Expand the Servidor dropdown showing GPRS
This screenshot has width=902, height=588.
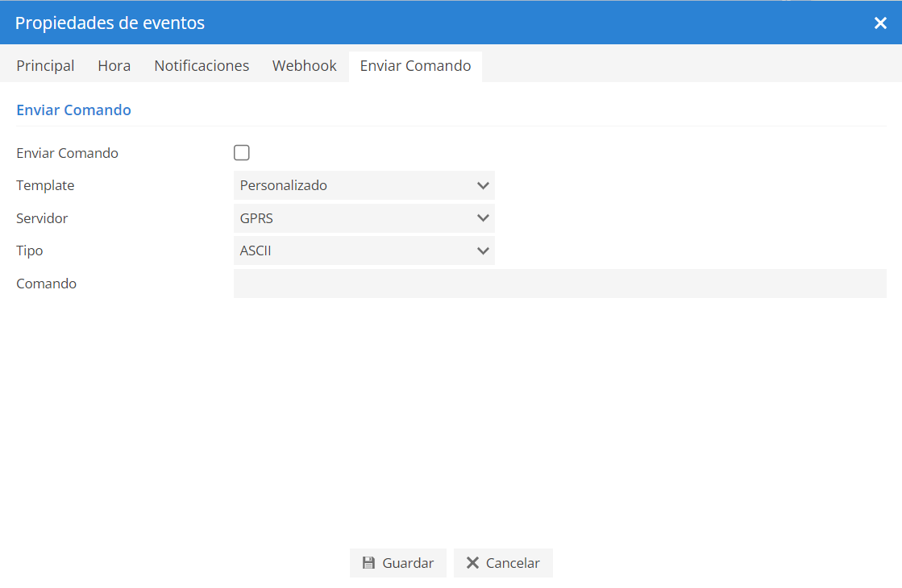click(x=364, y=218)
